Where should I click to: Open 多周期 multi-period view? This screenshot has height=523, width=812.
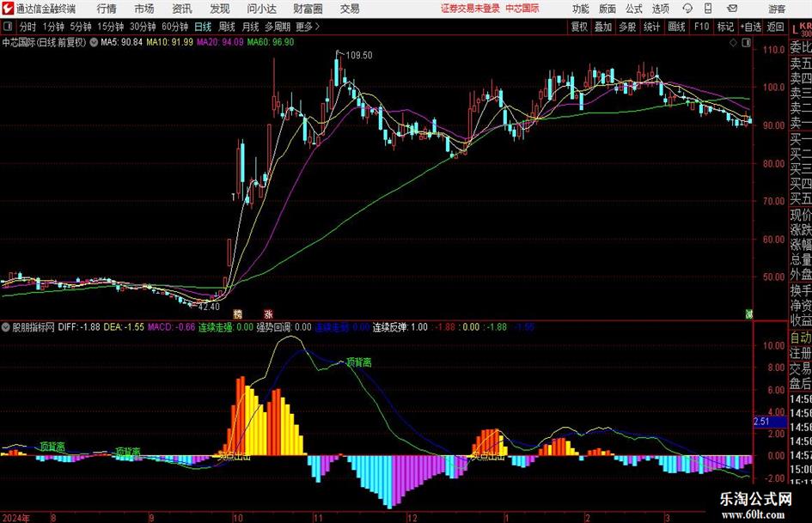pos(278,27)
